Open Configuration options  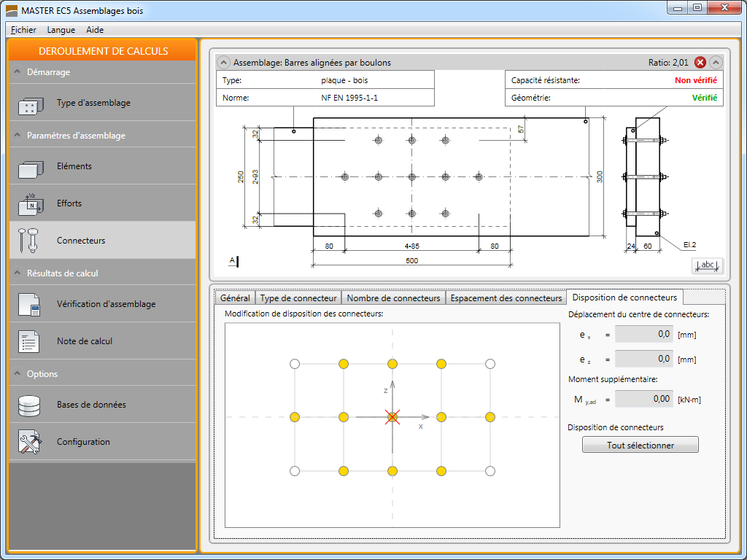pos(102,441)
